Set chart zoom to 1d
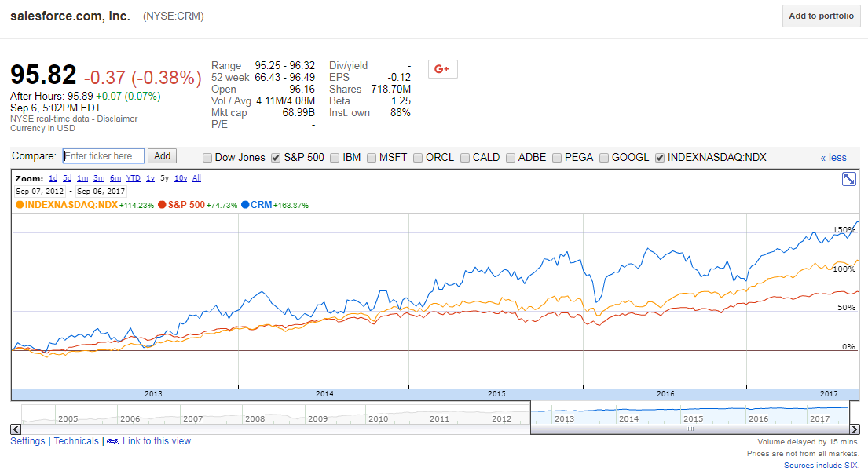The height and width of the screenshot is (475, 868). click(x=53, y=178)
